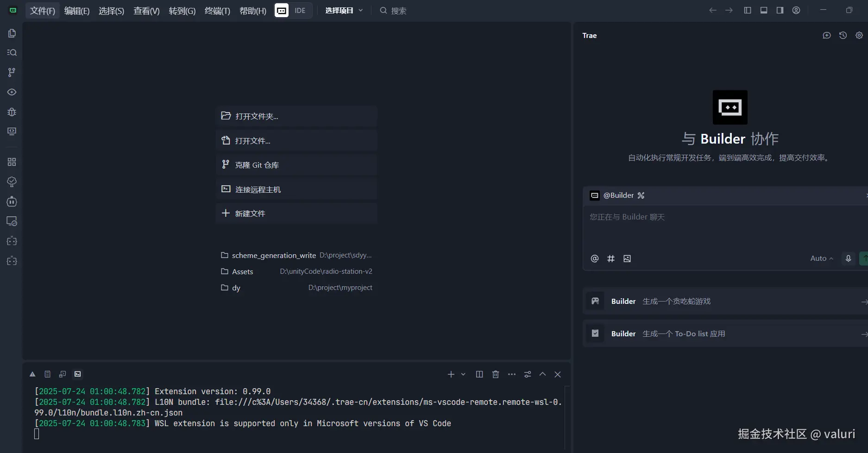Screen dimensions: 868x453
Task: Open split terminal icon in panel toolbar
Action: click(479, 374)
